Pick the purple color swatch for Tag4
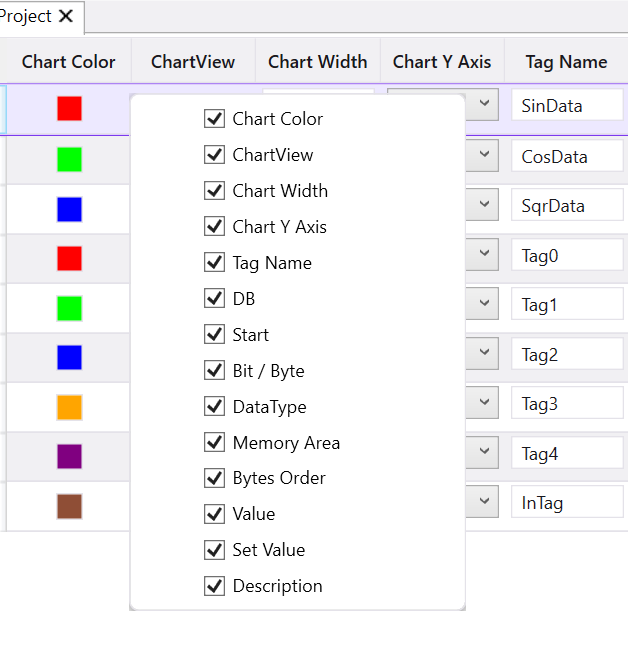The image size is (628, 657). [70, 457]
